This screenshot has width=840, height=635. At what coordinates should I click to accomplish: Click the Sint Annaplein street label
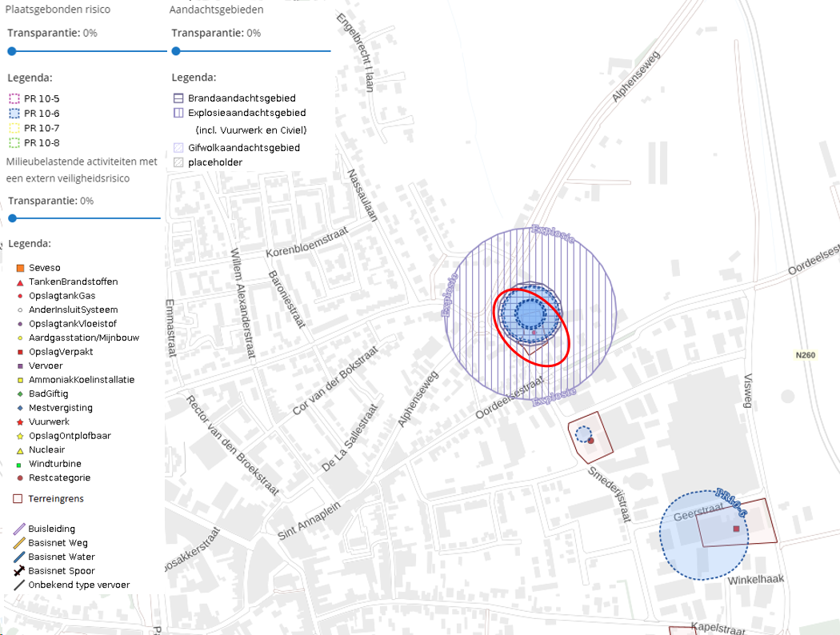click(309, 521)
